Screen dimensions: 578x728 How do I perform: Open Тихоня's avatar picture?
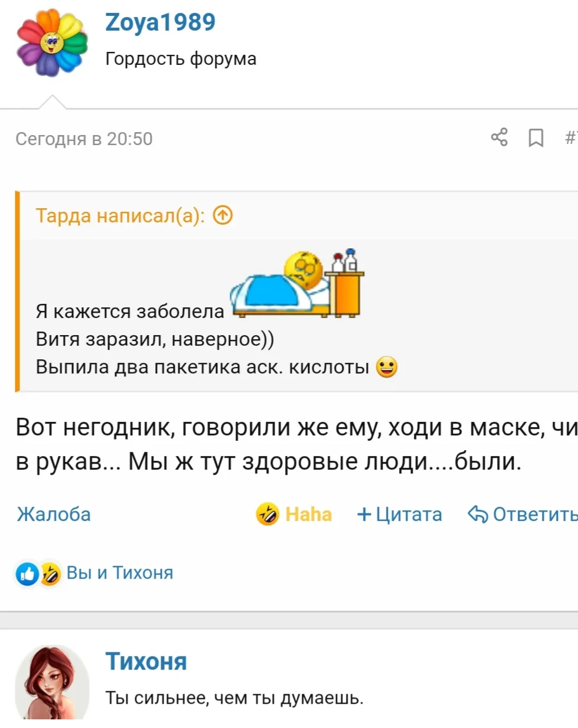pos(52,682)
